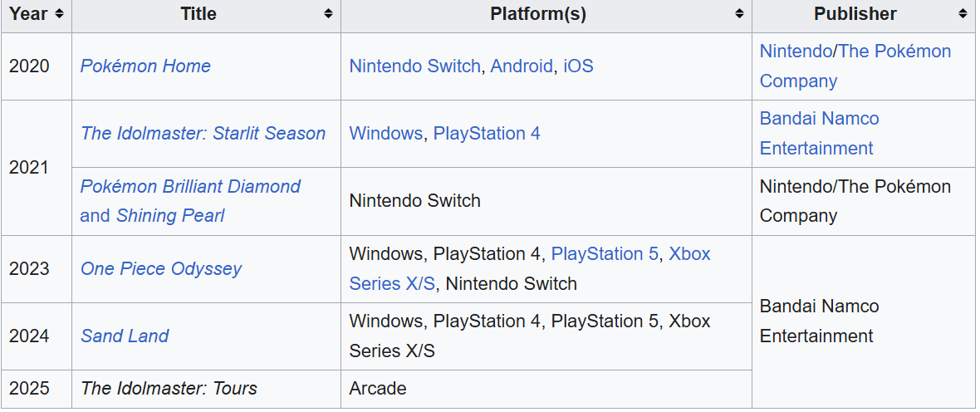Click the Windows link for Starlit Season
The width and height of the screenshot is (980, 412).
(385, 133)
